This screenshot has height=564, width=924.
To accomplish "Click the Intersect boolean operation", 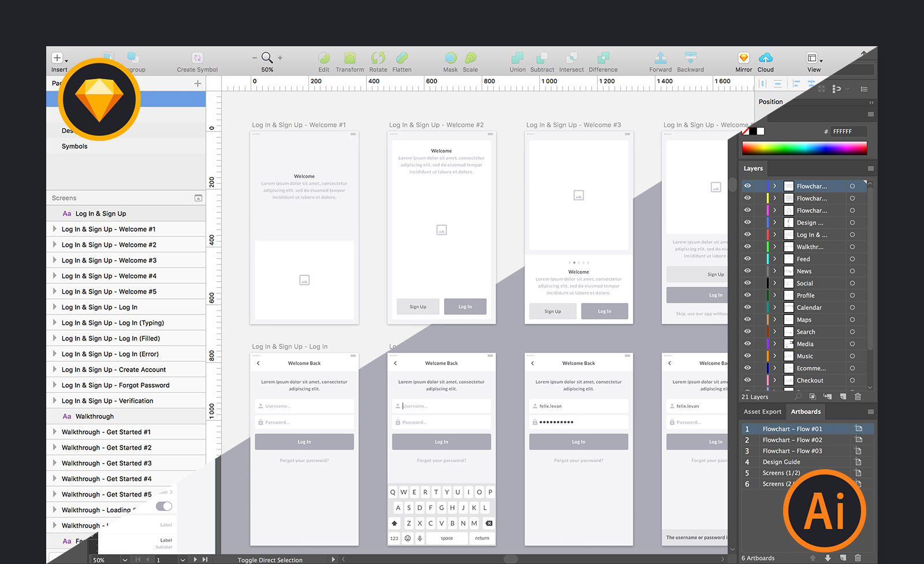I will 571,61.
